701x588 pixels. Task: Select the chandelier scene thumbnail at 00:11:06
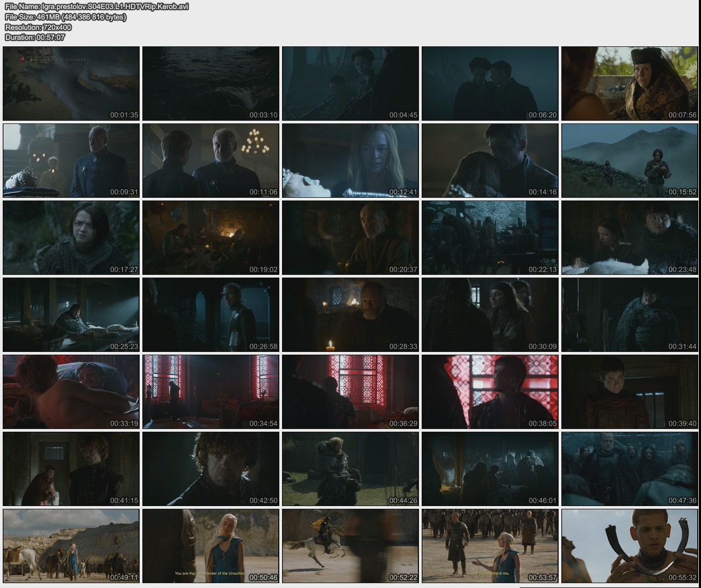tap(211, 161)
